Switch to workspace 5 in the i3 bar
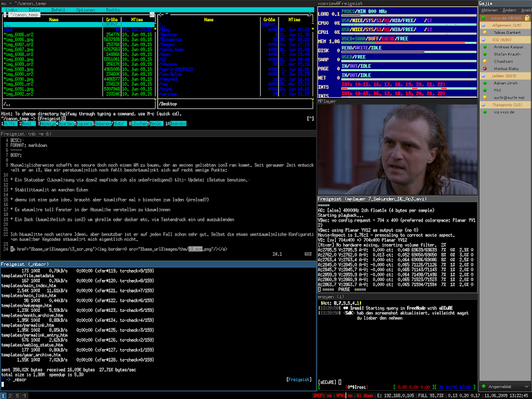This screenshot has height=399, width=532. tap(17, 396)
